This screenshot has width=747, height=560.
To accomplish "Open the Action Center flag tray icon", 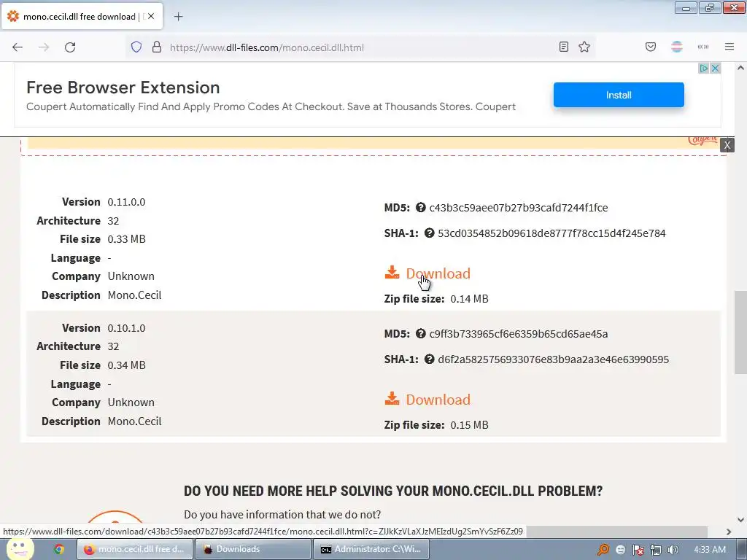I will [x=638, y=550].
